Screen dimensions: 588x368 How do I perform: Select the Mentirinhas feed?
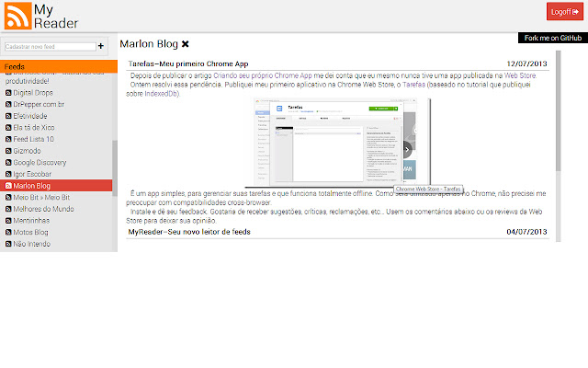(x=31, y=221)
